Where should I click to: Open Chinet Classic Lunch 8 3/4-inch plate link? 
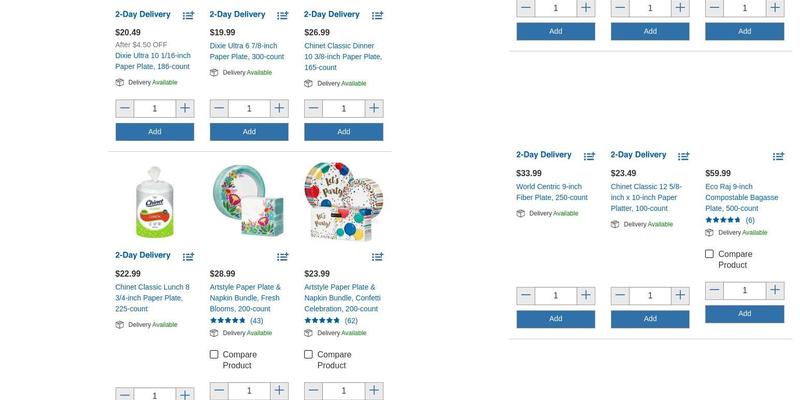coord(152,297)
